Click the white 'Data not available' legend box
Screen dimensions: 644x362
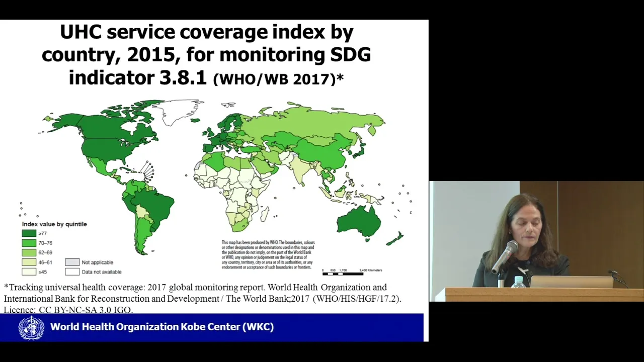pos(72,271)
